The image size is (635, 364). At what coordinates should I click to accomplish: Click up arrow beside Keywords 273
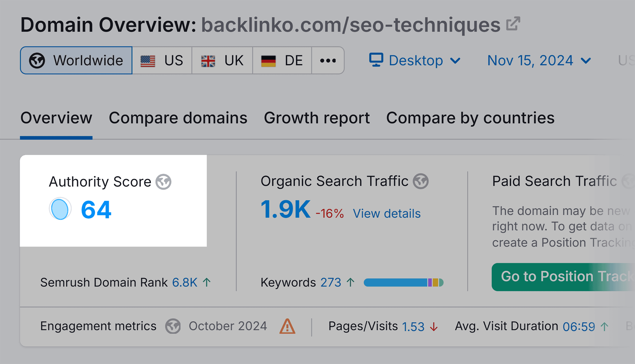point(351,282)
